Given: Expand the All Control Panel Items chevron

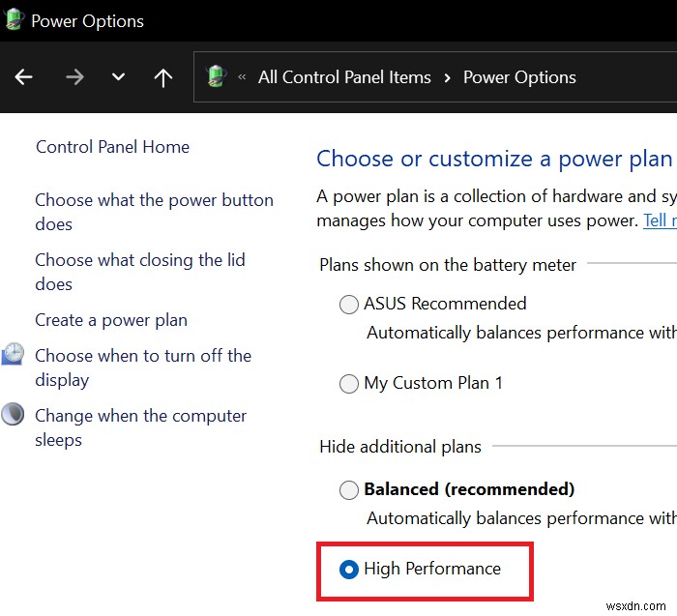Looking at the screenshot, I should click(447, 77).
